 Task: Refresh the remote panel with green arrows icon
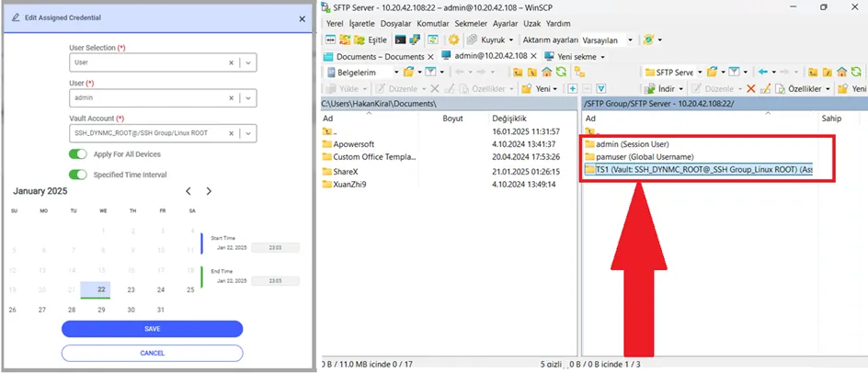[x=856, y=72]
